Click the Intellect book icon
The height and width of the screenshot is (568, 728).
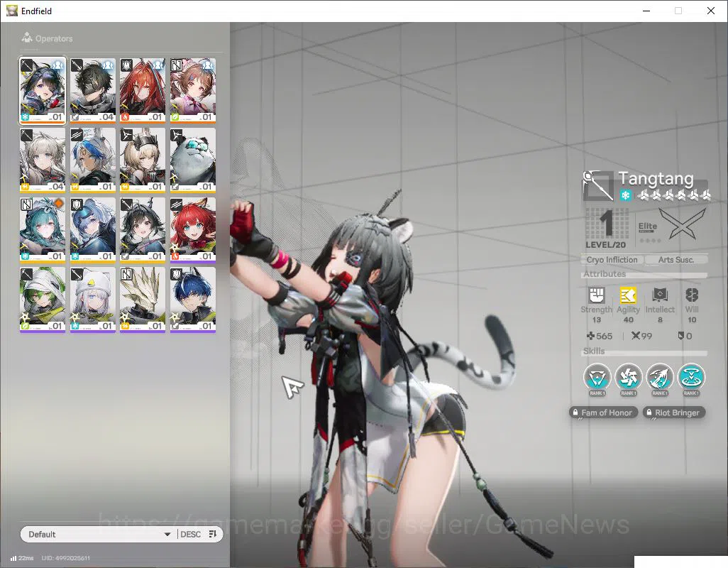[660, 295]
